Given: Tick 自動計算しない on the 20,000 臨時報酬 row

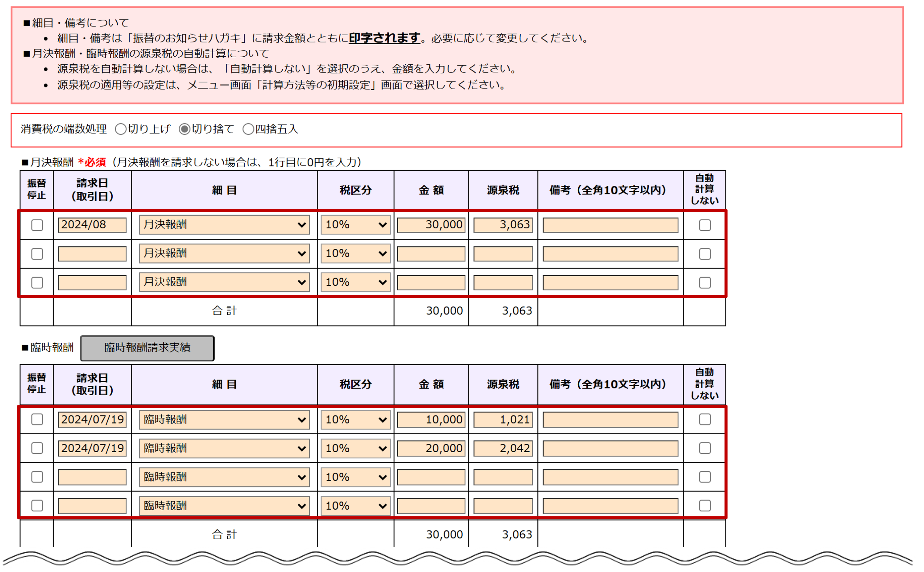Looking at the screenshot, I should pyautogui.click(x=705, y=448).
